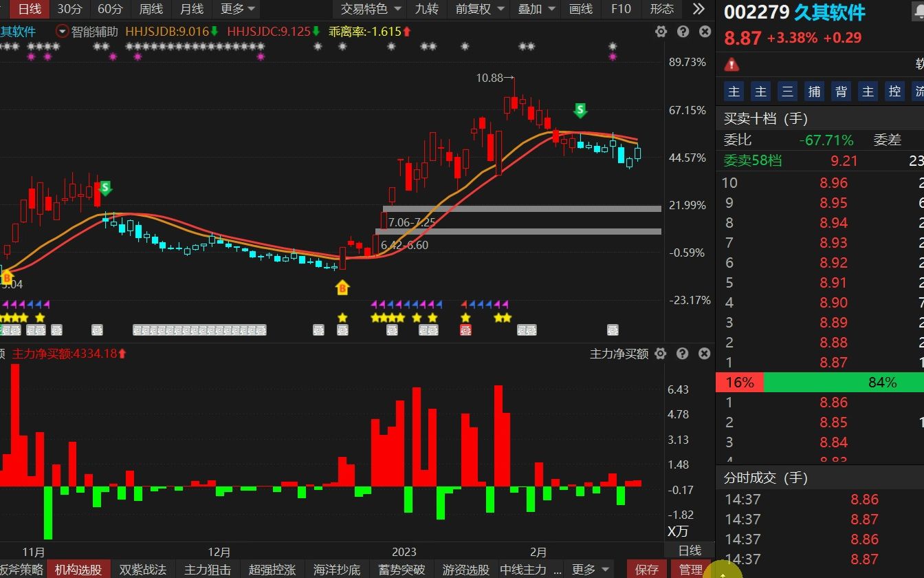Open settings gear beside 主力净买额 label

point(661,354)
